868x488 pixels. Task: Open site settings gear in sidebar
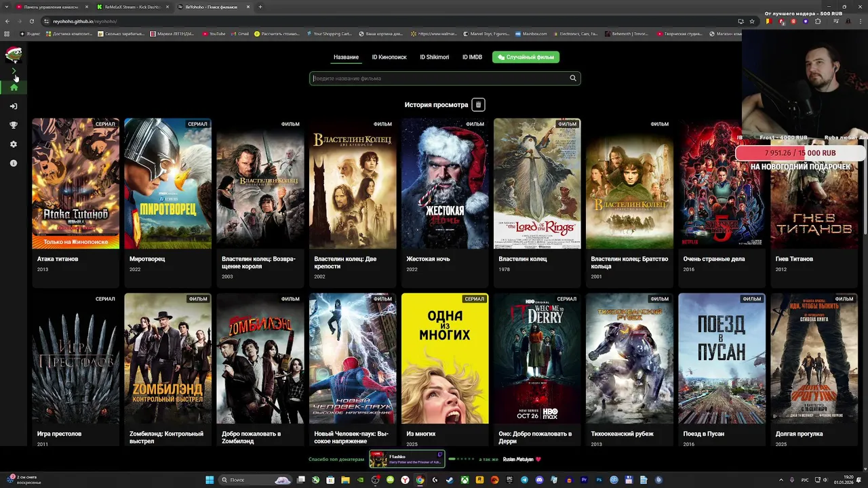(14, 144)
